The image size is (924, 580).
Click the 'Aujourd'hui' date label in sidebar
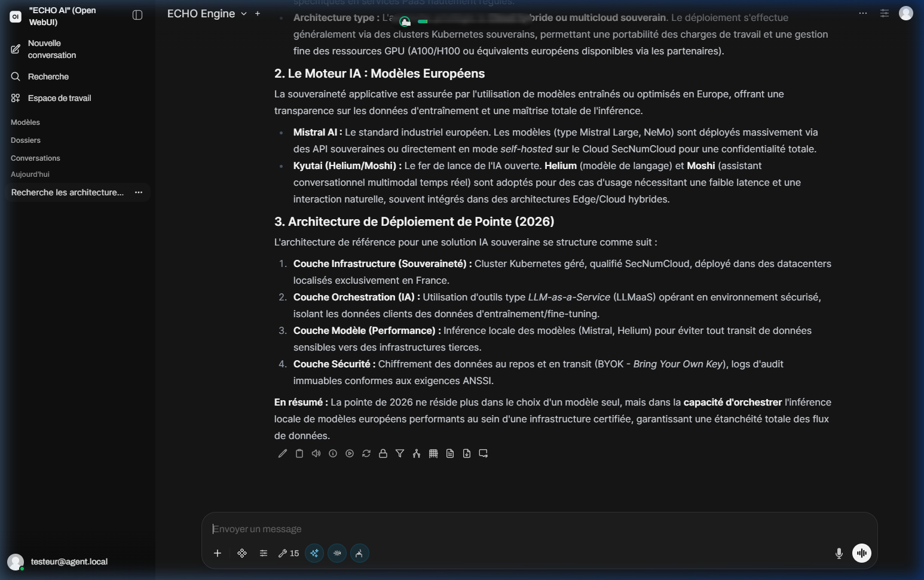point(30,174)
